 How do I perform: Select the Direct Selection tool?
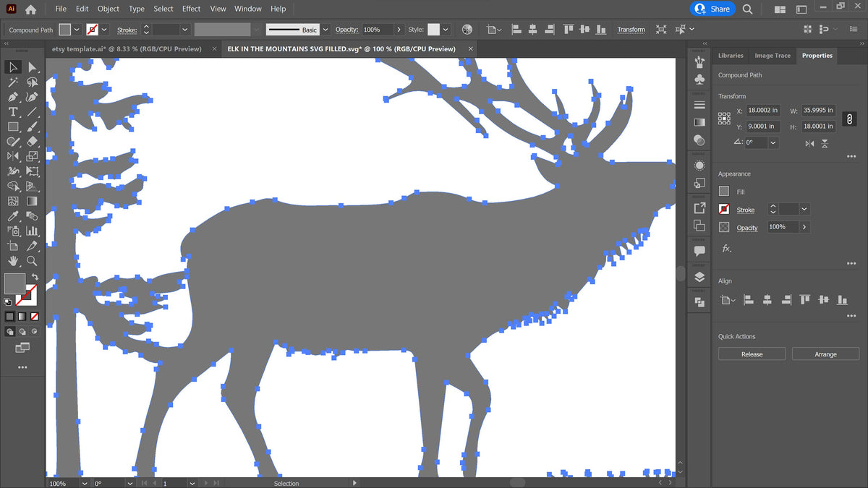[x=32, y=67]
